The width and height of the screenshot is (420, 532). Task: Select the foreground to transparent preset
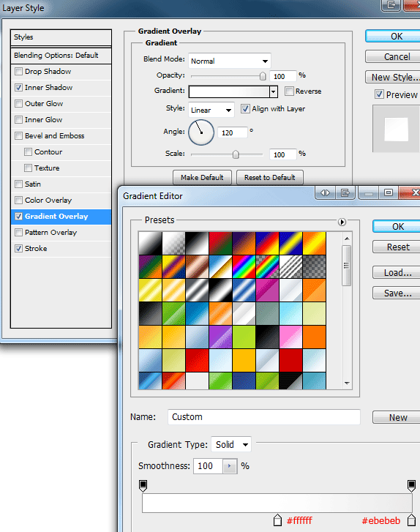(173, 243)
